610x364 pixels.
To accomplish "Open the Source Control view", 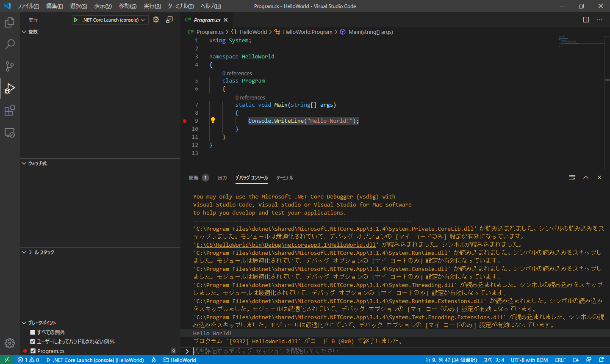I will (9, 66).
